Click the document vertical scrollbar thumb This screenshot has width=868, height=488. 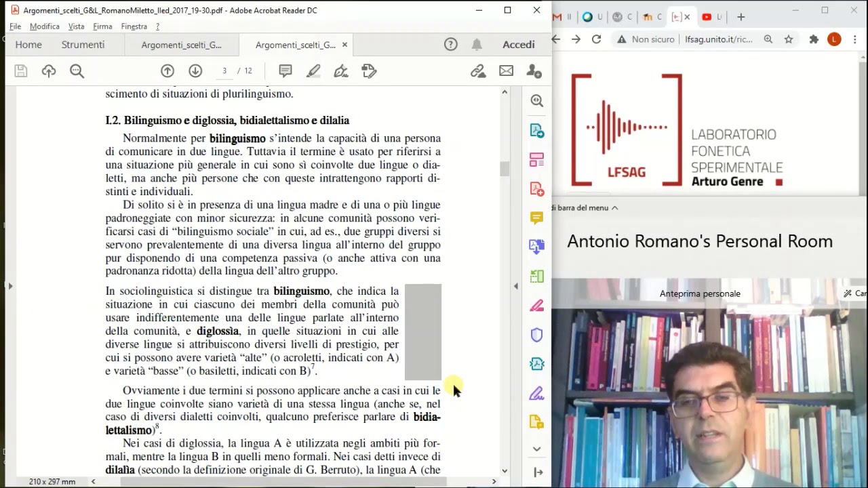pyautogui.click(x=505, y=169)
